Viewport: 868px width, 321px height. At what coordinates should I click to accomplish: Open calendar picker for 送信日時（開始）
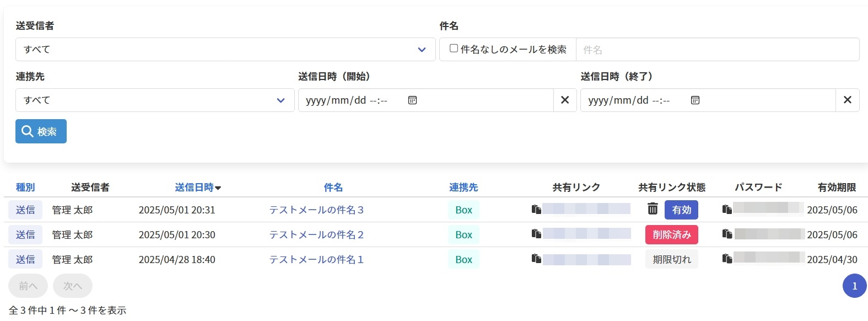coord(412,100)
